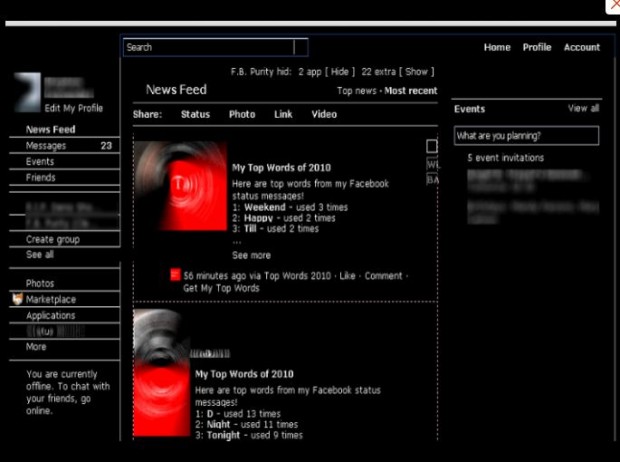Share a Photo
The width and height of the screenshot is (620, 462).
click(242, 115)
